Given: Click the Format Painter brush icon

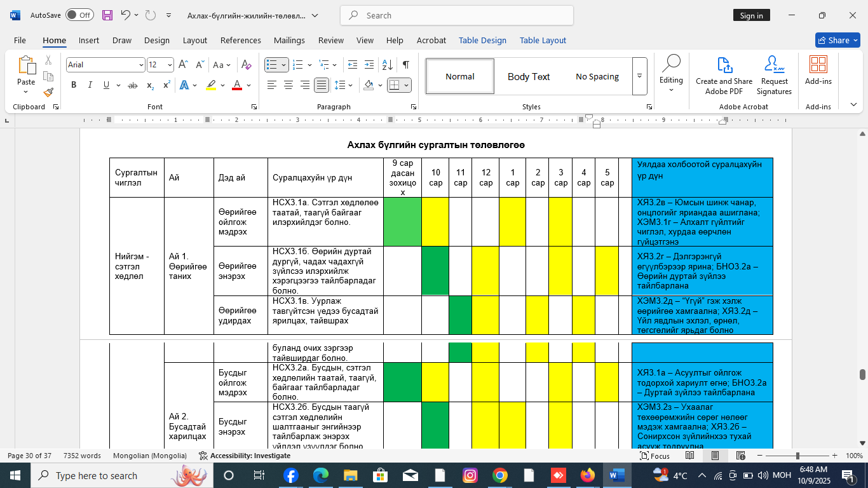Looking at the screenshot, I should pyautogui.click(x=48, y=92).
